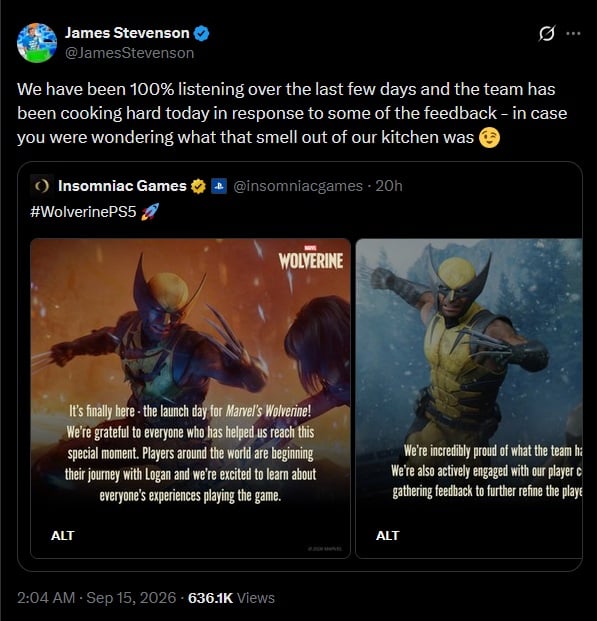
Task: Click the gold verified badge for Insomniac Games
Action: (198, 186)
